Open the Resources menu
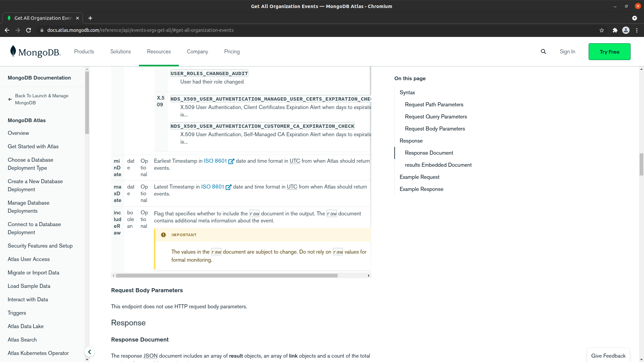 coord(159,52)
